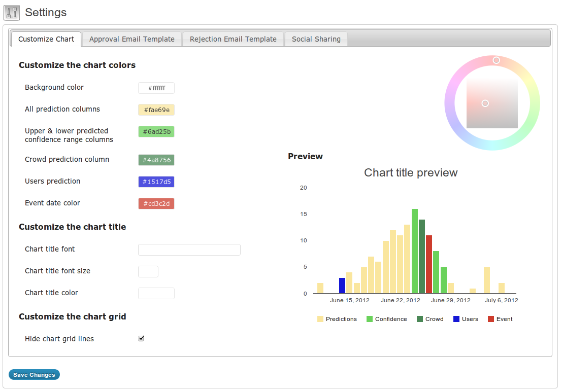Click the Confidence legend color square
This screenshot has height=392, width=562.
pos(370,319)
